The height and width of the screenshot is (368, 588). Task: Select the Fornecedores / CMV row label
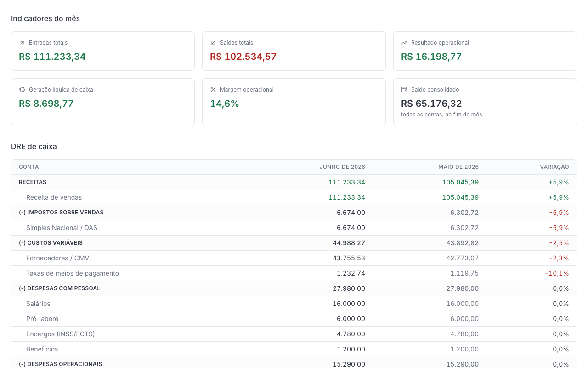(x=57, y=258)
